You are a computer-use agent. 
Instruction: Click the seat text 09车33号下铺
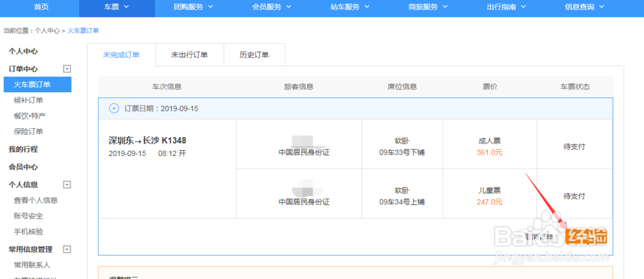point(402,153)
